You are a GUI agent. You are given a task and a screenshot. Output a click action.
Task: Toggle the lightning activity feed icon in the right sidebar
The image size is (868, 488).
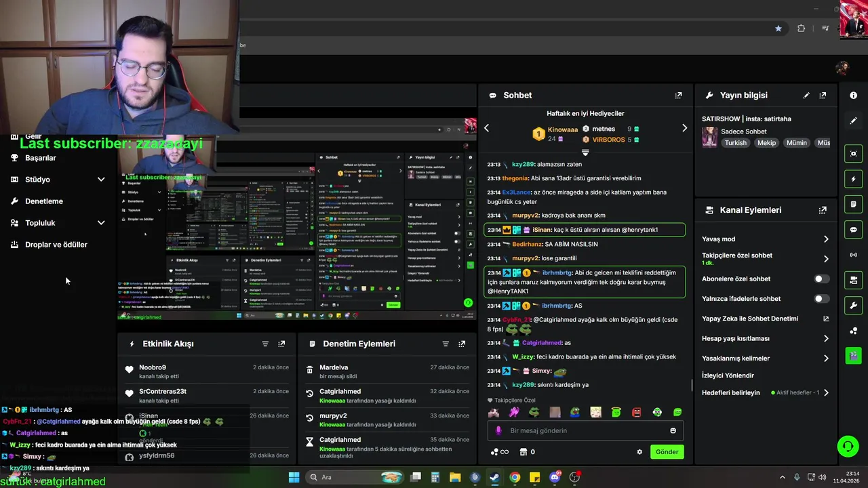pos(854,179)
